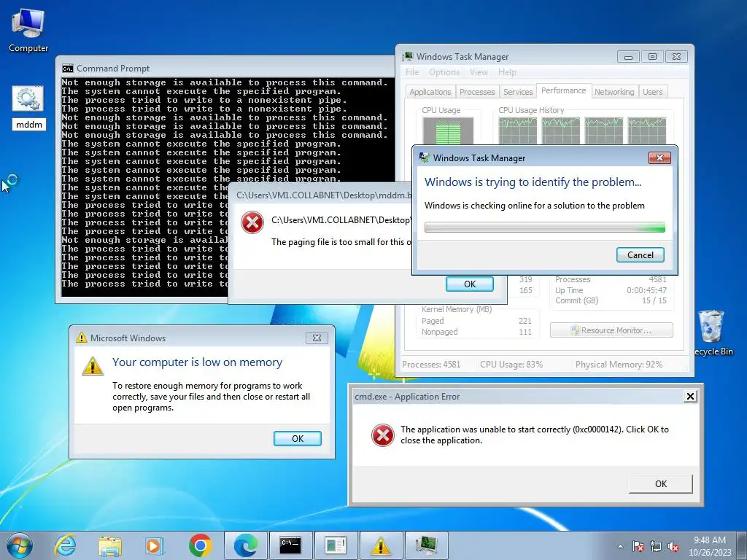The height and width of the screenshot is (560, 747).
Task: Switch to the Applications tab
Action: tap(430, 92)
